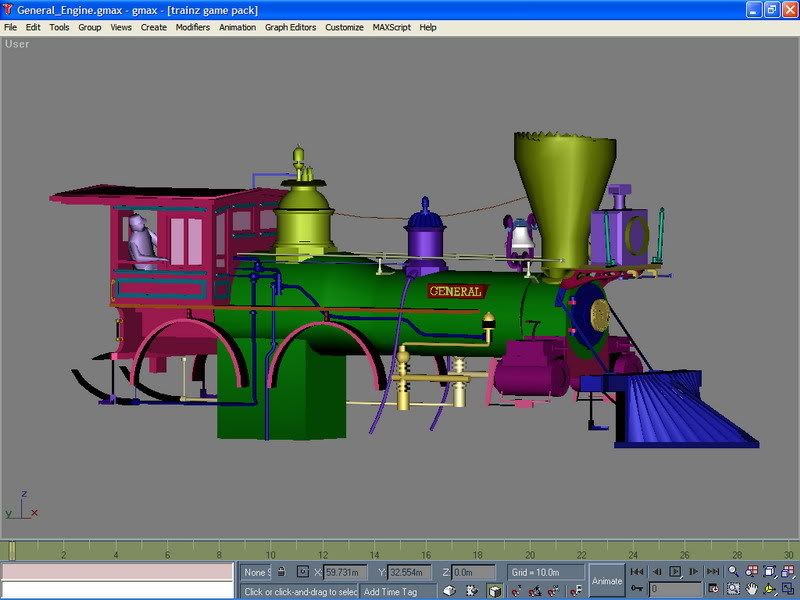Open Time Configuration icon
This screenshot has height=600, width=800.
(714, 589)
